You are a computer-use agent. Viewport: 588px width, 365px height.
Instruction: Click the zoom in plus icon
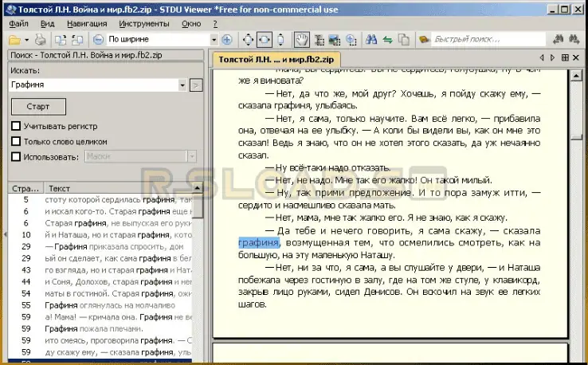(x=227, y=39)
